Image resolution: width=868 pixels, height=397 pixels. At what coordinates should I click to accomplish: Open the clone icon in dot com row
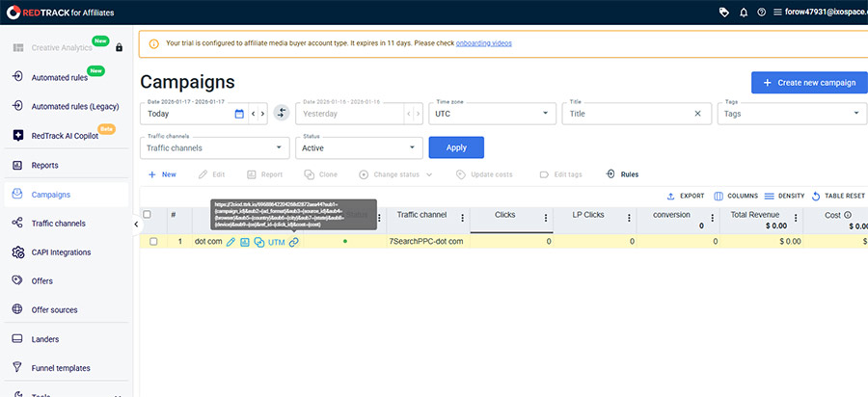pos(259,241)
